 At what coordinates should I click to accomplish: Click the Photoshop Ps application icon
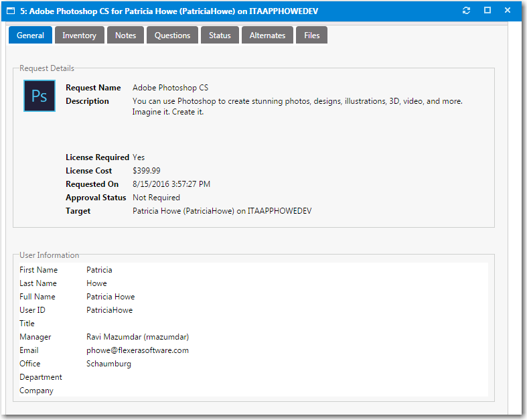(x=40, y=96)
